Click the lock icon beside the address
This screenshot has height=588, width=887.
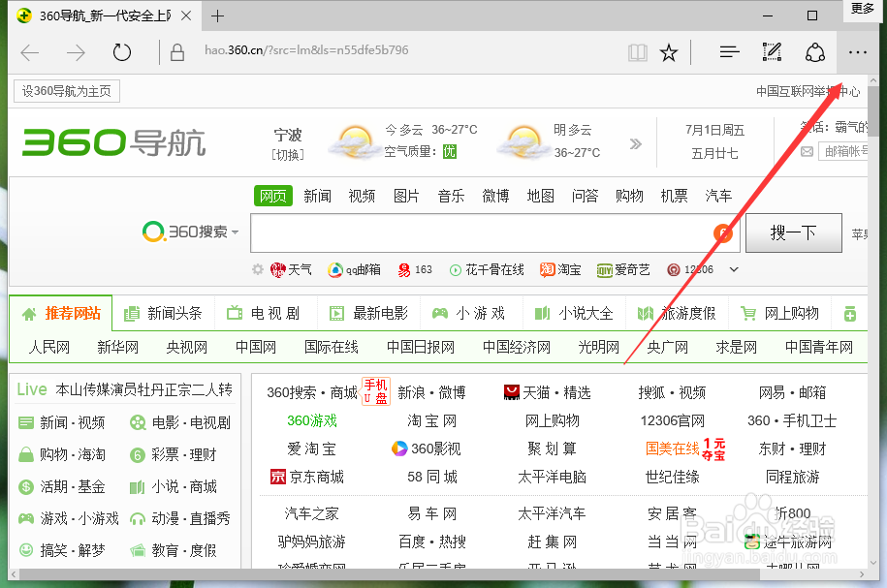177,52
